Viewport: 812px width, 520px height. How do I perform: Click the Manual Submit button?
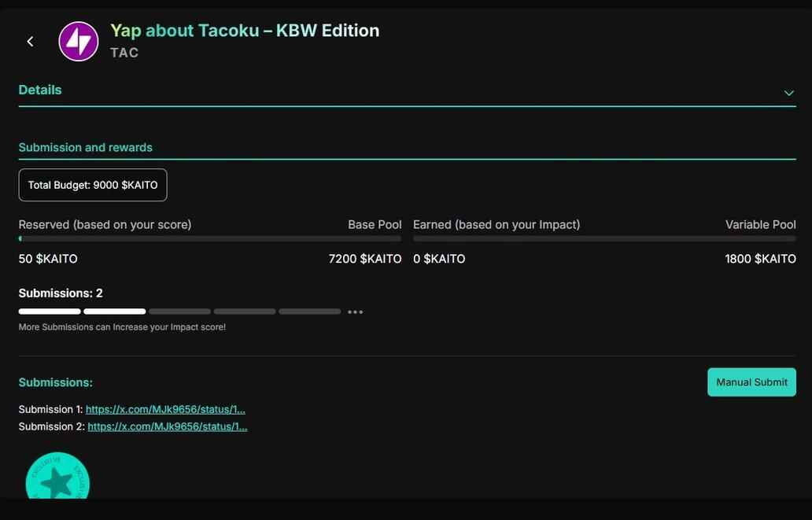click(x=751, y=382)
